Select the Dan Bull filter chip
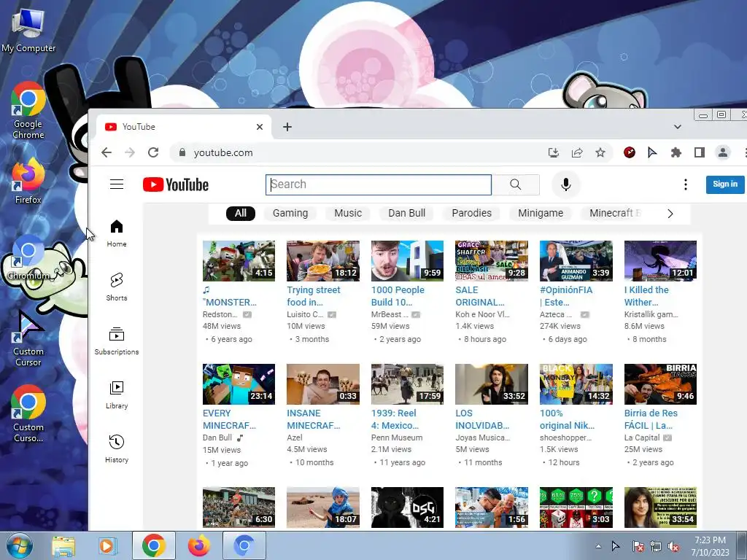This screenshot has height=560, width=747. (406, 214)
